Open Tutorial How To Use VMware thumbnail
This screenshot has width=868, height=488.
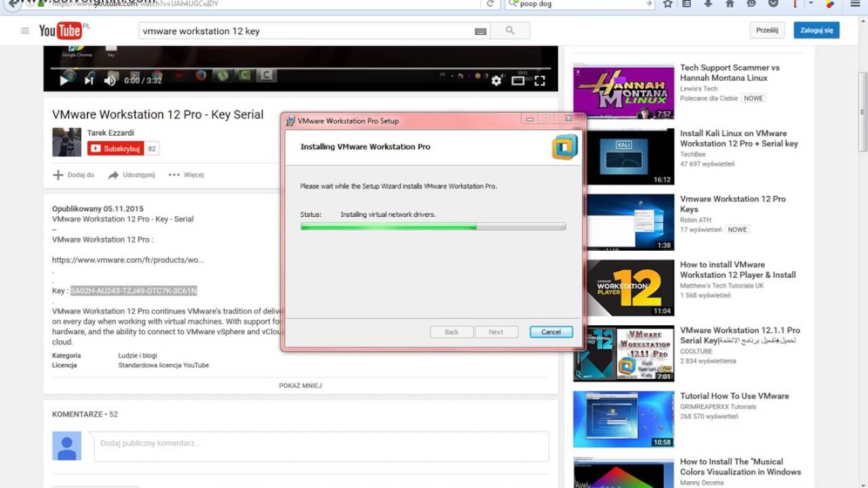point(624,420)
